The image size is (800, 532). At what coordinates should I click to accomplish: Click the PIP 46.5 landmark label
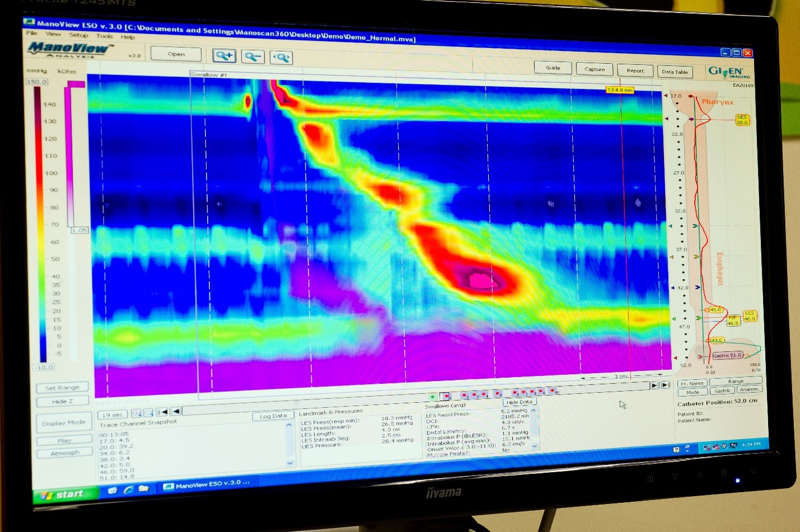[733, 321]
